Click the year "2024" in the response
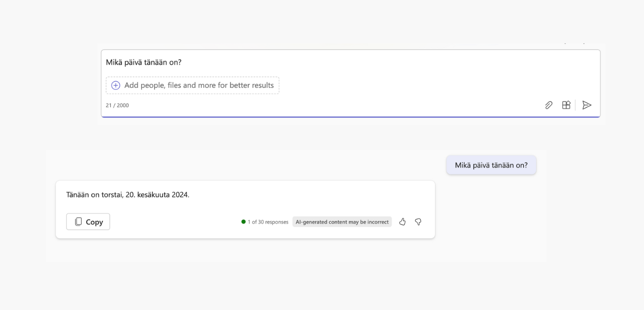This screenshot has width=644, height=310. pos(180,195)
